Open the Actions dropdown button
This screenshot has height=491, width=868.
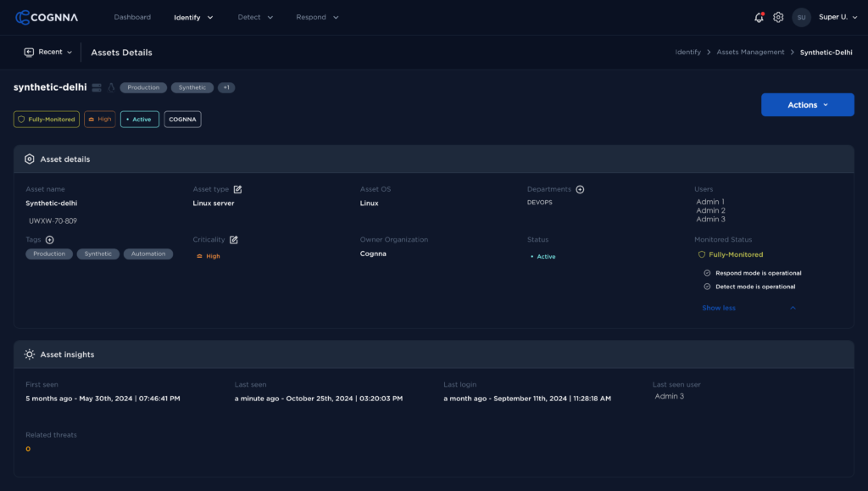pyautogui.click(x=808, y=104)
